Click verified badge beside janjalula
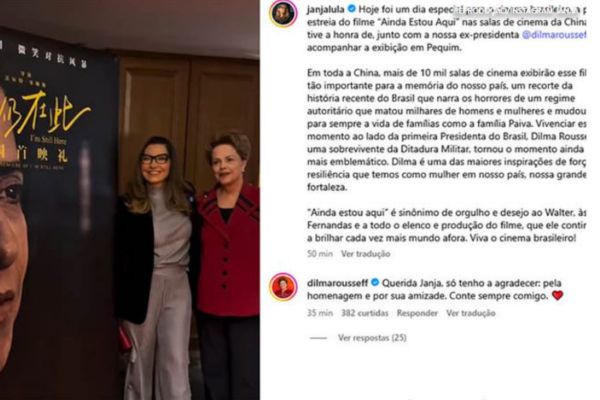Image resolution: width=600 pixels, height=400 pixels. click(x=351, y=9)
